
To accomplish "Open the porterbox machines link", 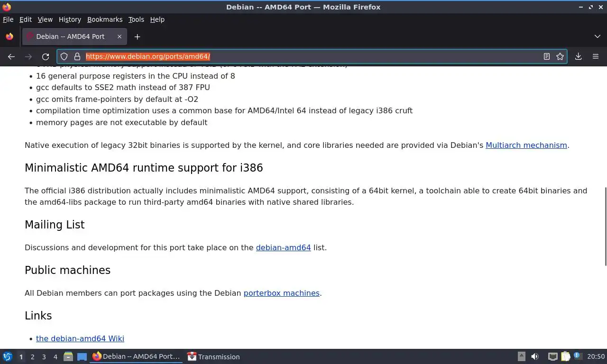I will pos(281,293).
